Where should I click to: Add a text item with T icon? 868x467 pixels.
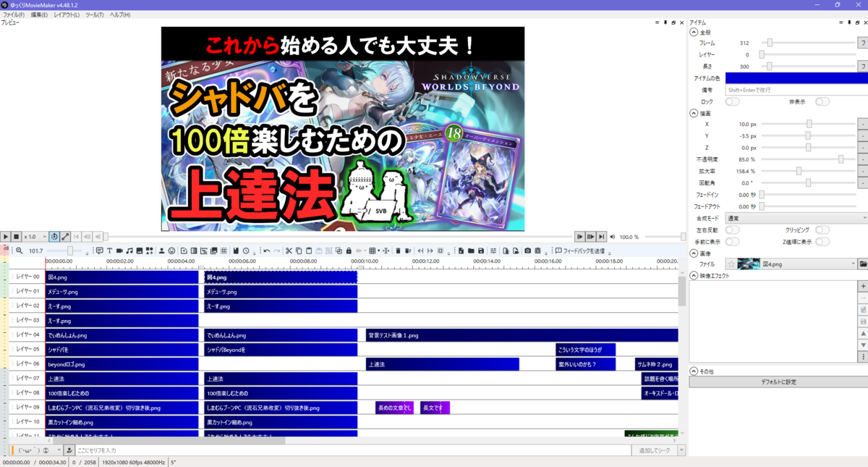point(110,251)
